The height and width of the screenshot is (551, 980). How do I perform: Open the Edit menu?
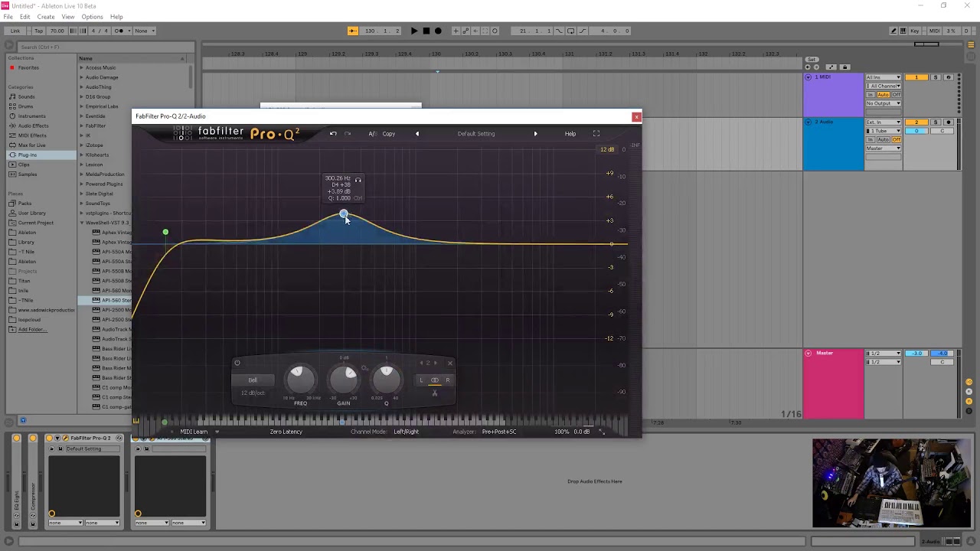click(25, 17)
